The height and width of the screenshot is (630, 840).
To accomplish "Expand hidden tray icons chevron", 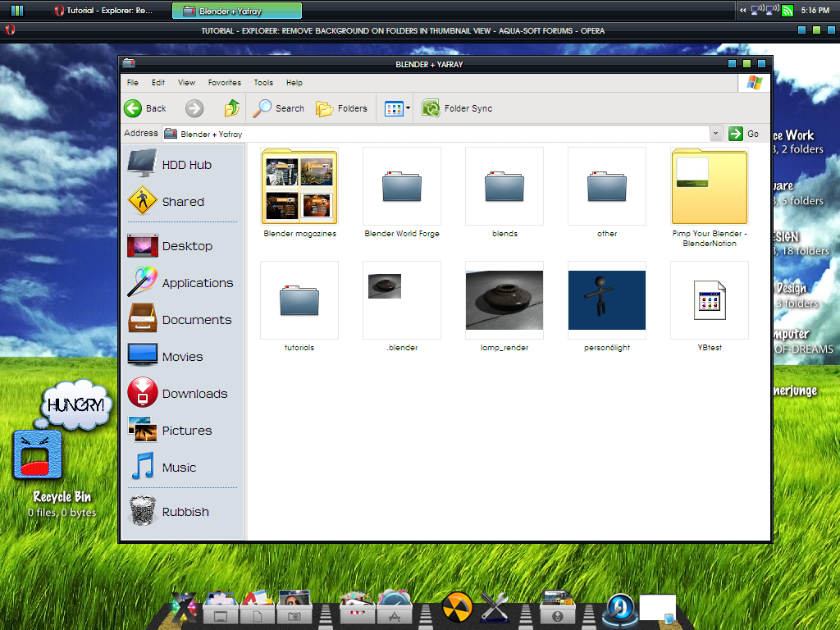I will [x=742, y=10].
